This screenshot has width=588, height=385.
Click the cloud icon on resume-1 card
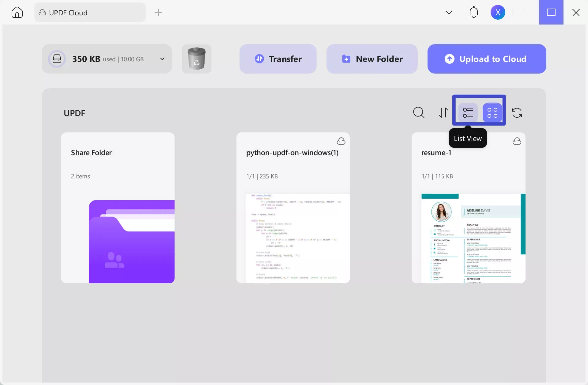(517, 141)
